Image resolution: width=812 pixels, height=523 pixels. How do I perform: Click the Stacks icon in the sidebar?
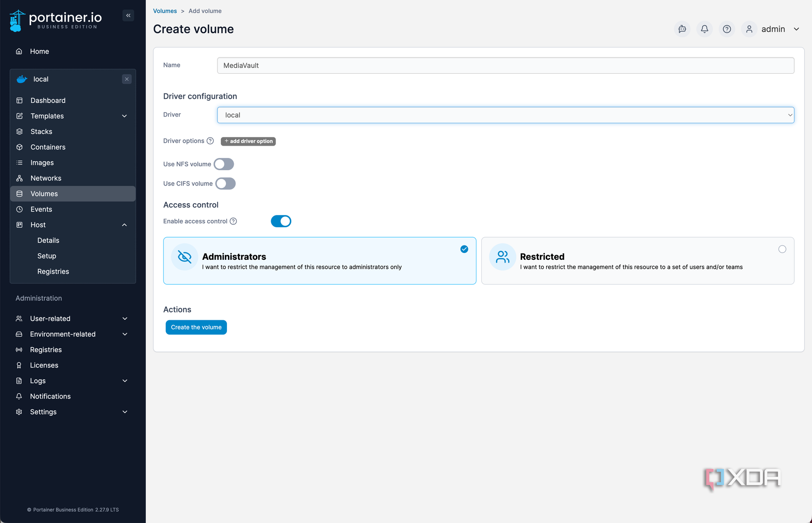(x=19, y=131)
